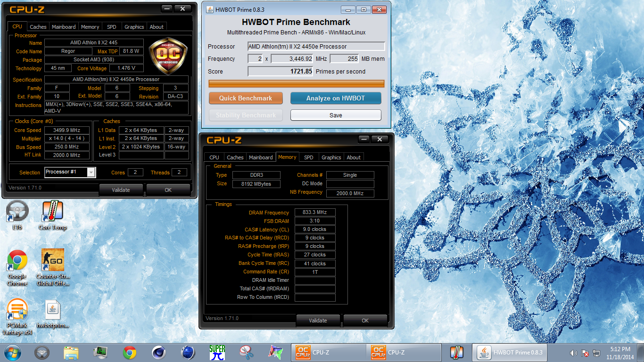Switch to HWBOT Prime 0.8.3 taskbar button
644x362 pixels.
coord(510,353)
